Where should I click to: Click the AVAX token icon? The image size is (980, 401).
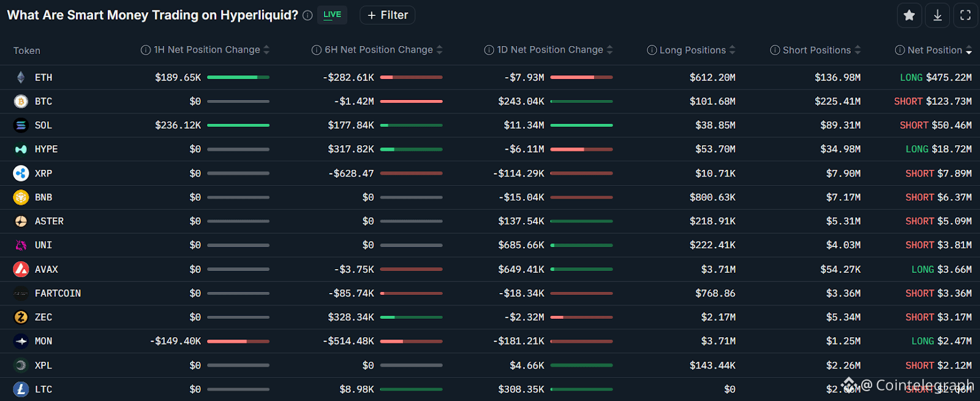tap(21, 269)
